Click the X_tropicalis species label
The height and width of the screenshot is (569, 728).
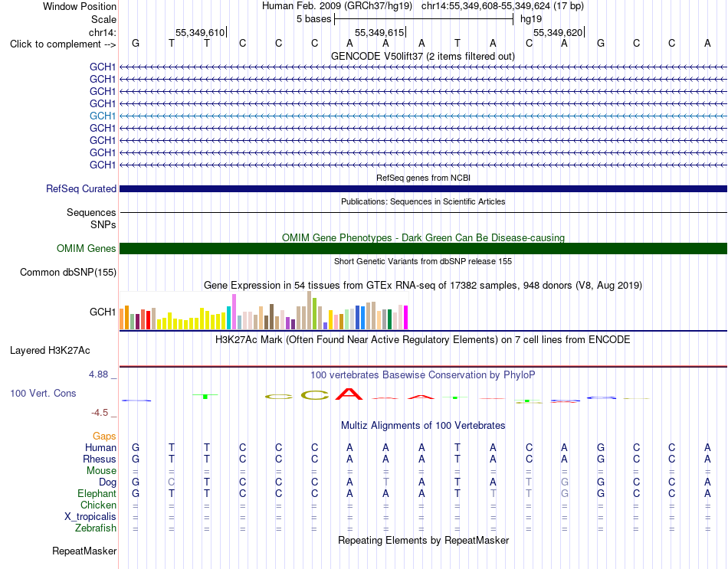point(90,517)
